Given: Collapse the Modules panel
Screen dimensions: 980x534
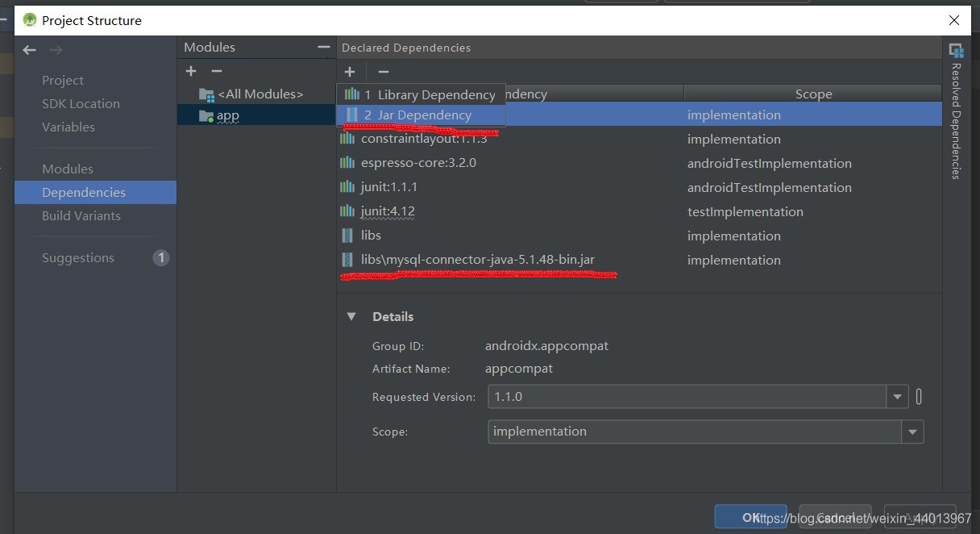Looking at the screenshot, I should click(323, 48).
